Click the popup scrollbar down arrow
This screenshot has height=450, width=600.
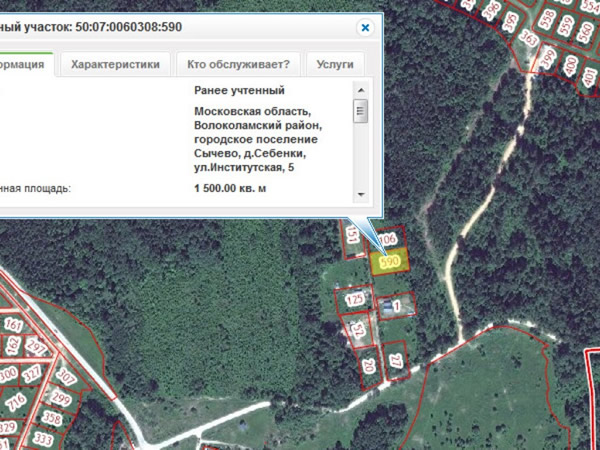point(360,193)
